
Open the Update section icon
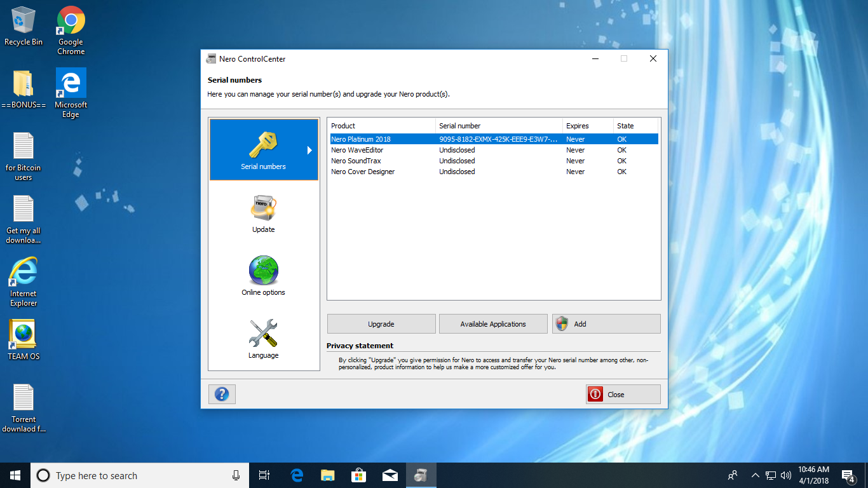pos(263,208)
